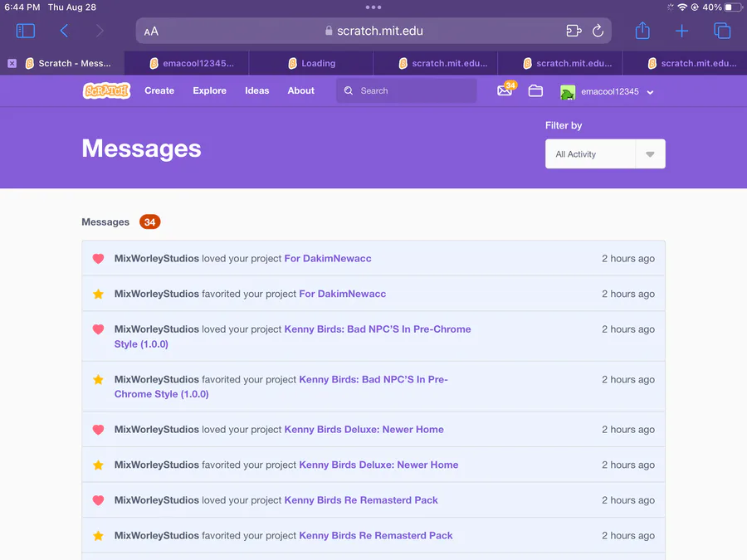This screenshot has width=747, height=560.
Task: Close the Scratch - Messages tab
Action: click(12, 63)
